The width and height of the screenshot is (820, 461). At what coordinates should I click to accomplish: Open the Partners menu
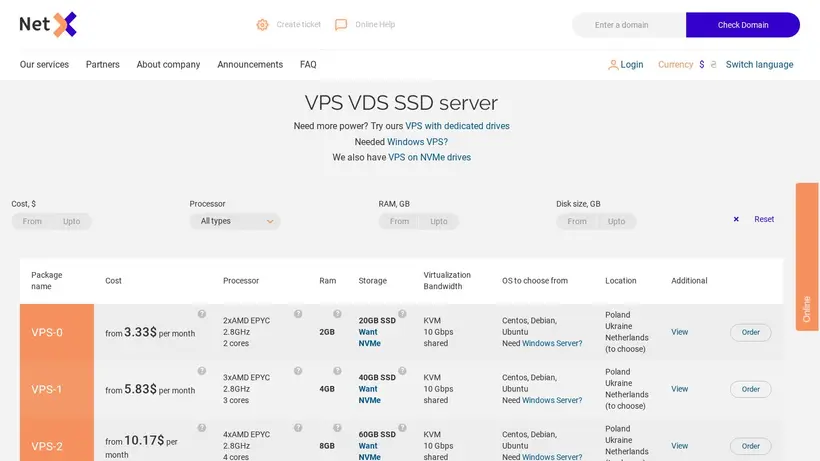tap(102, 64)
